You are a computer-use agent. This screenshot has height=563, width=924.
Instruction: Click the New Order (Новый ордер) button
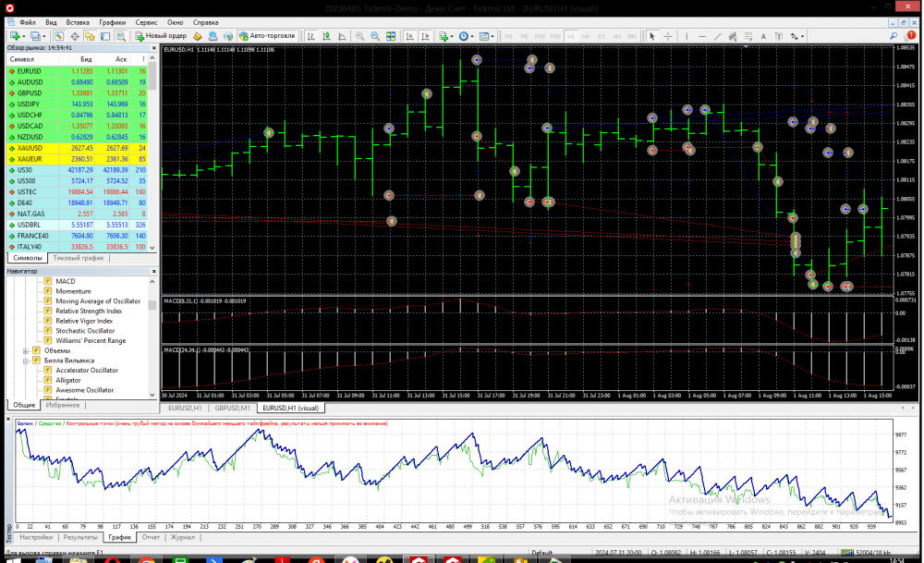161,36
